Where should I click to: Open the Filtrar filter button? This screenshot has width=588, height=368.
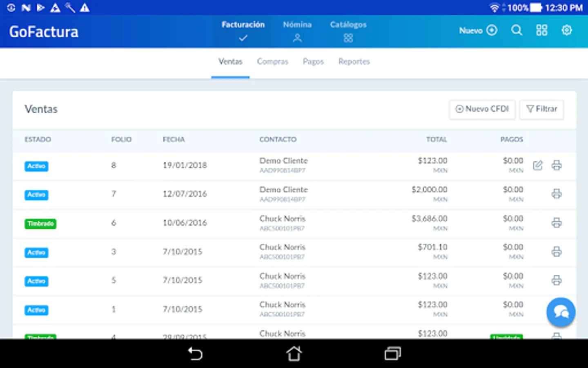tap(541, 109)
